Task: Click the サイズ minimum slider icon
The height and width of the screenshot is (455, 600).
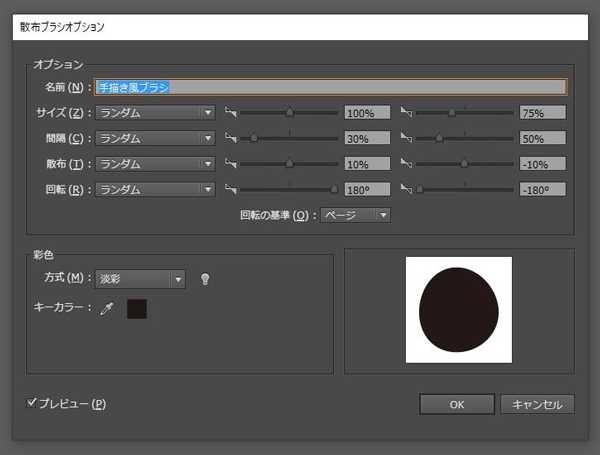Action: pos(231,112)
